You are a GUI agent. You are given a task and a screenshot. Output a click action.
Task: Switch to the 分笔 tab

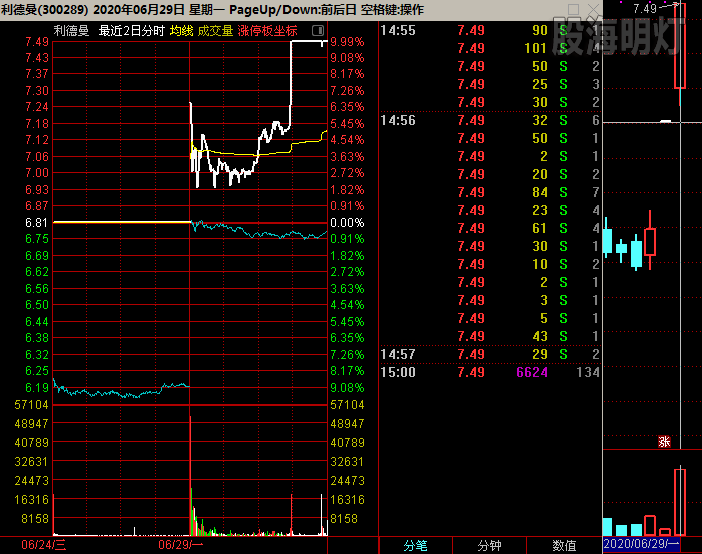tap(415, 545)
